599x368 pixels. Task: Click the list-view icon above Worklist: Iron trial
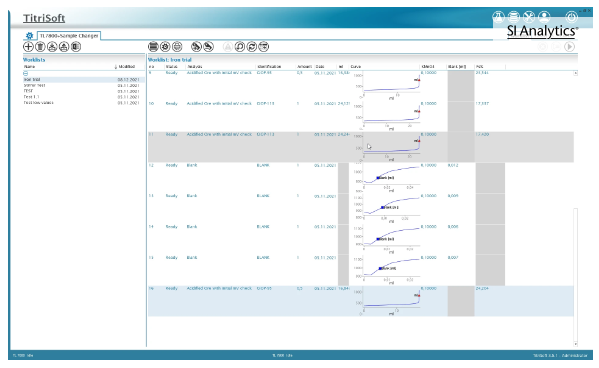(x=153, y=47)
